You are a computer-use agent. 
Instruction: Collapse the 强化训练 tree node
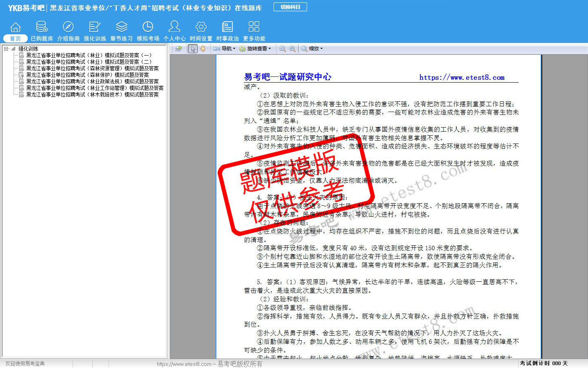pyautogui.click(x=6, y=49)
